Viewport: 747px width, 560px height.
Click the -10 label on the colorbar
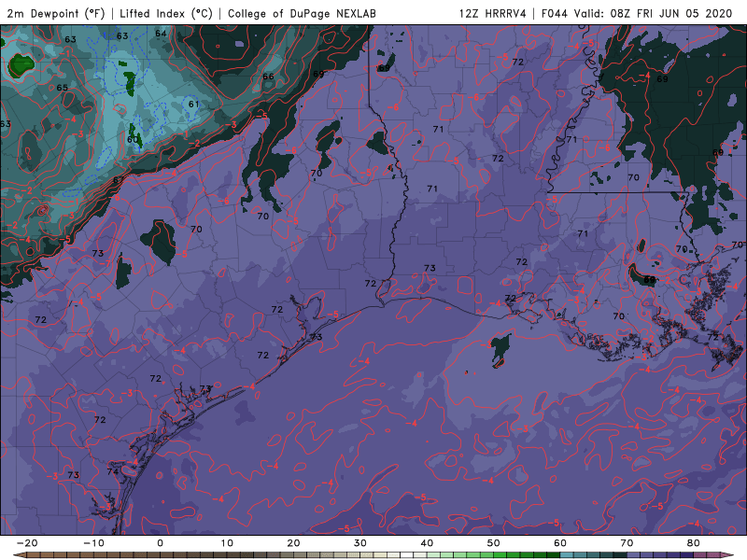pos(93,543)
